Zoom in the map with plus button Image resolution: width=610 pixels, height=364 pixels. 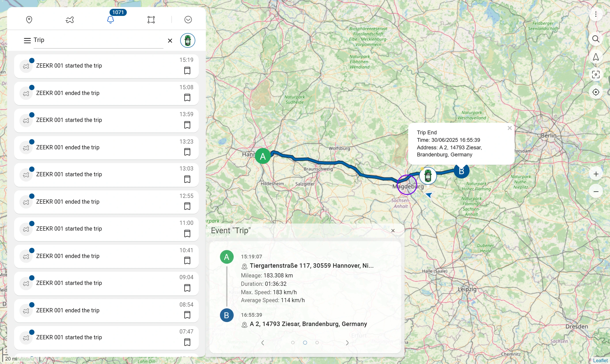595,174
